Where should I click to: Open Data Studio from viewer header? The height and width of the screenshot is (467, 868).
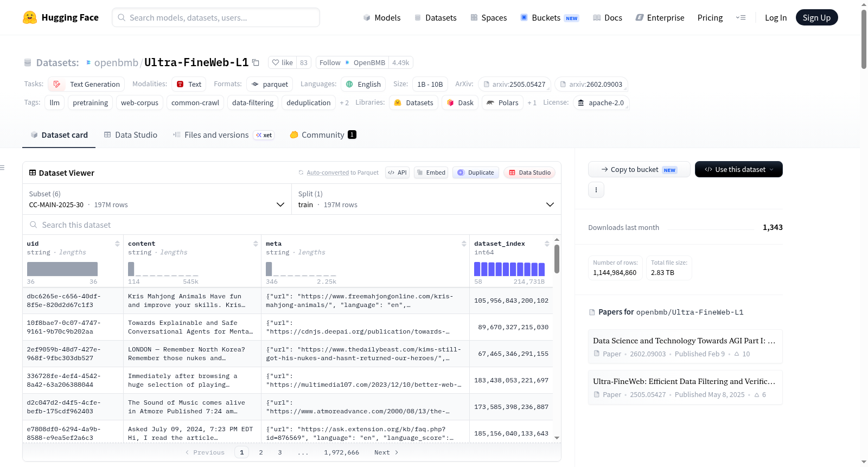(529, 172)
